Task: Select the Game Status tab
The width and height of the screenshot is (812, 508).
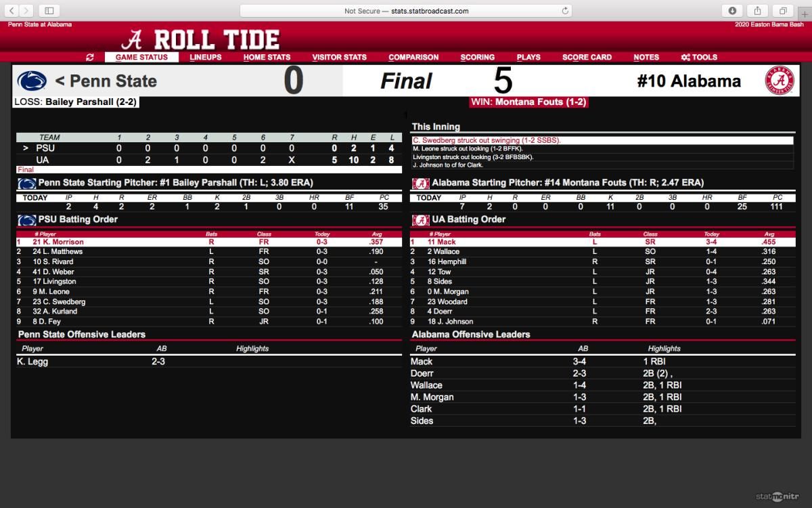Action: point(141,58)
